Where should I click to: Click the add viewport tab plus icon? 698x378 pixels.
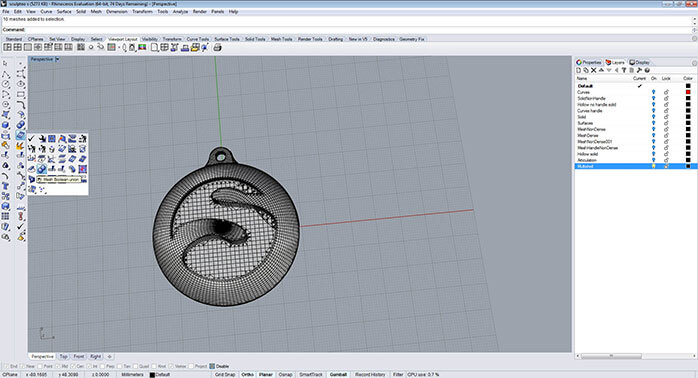pos(109,357)
